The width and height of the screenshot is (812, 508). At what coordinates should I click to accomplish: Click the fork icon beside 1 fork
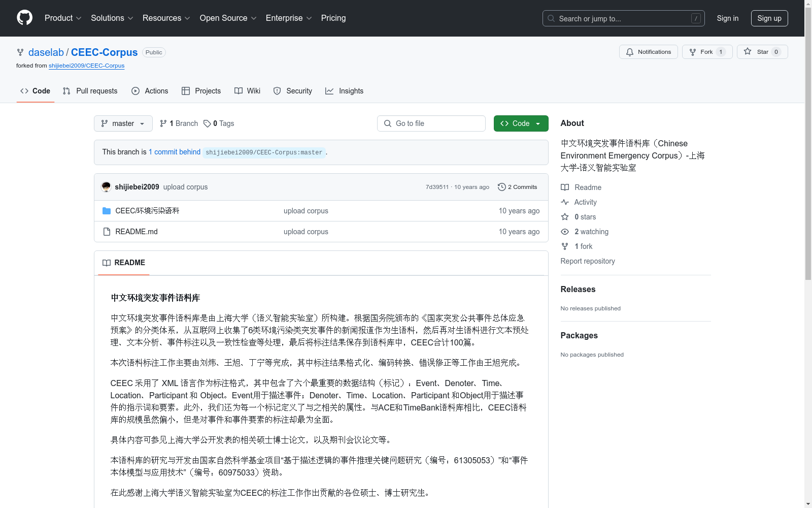click(565, 246)
